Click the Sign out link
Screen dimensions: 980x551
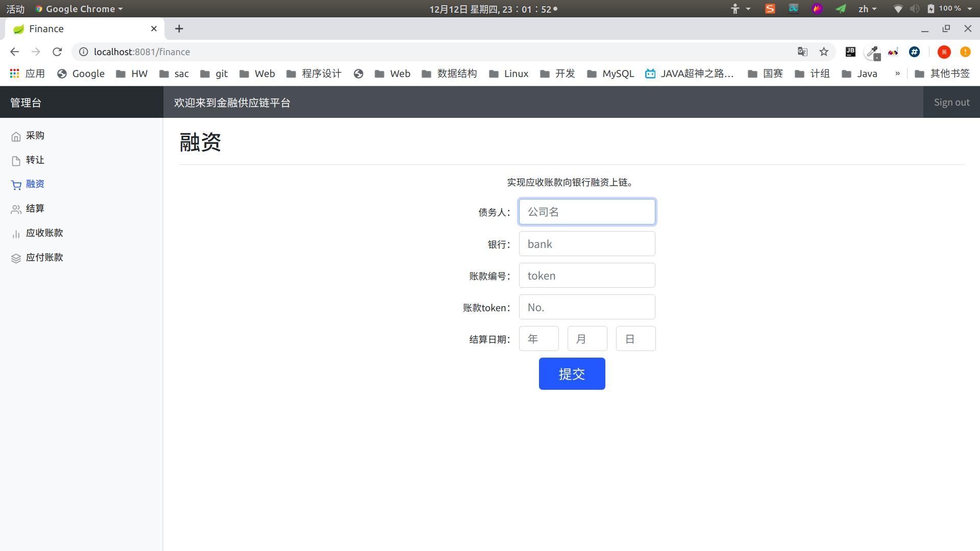pos(951,102)
